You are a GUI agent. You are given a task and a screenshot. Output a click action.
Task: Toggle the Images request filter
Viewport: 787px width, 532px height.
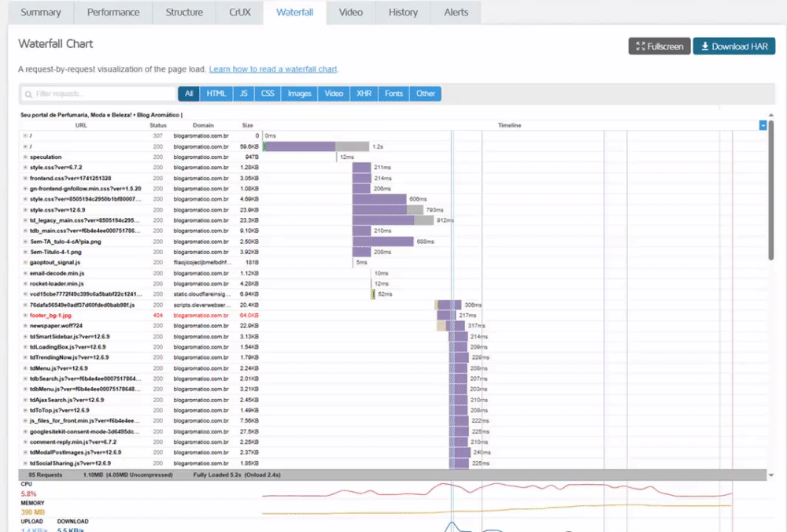point(300,94)
